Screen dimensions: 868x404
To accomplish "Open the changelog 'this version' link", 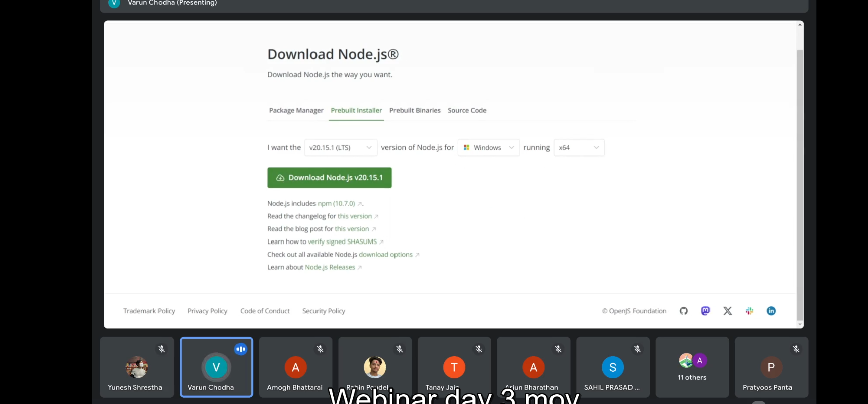I will [x=355, y=216].
